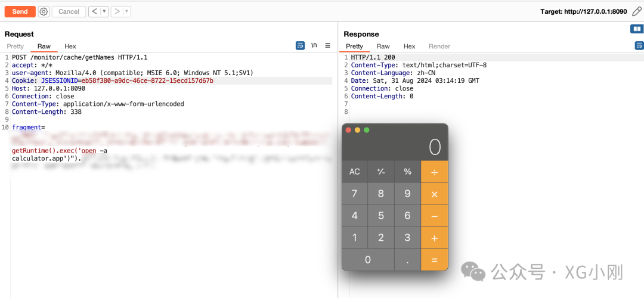Click the orange Send button
The image size is (644, 298).
point(20,11)
